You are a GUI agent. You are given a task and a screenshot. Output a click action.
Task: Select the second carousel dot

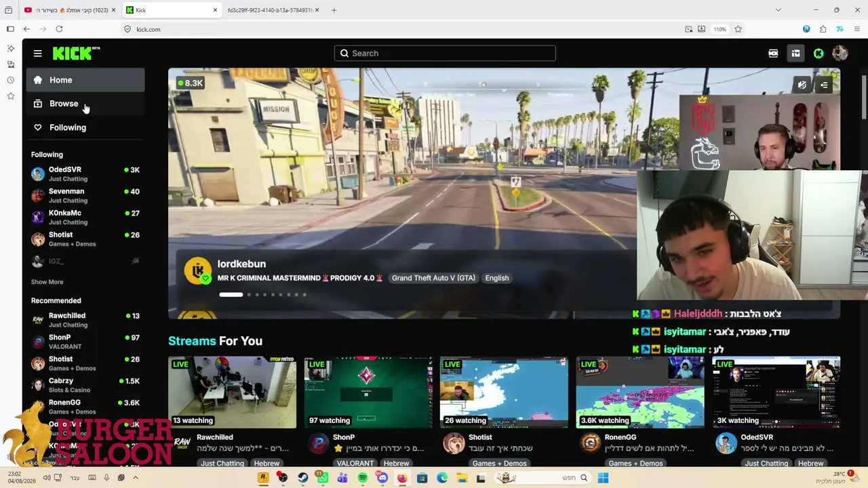click(x=249, y=295)
